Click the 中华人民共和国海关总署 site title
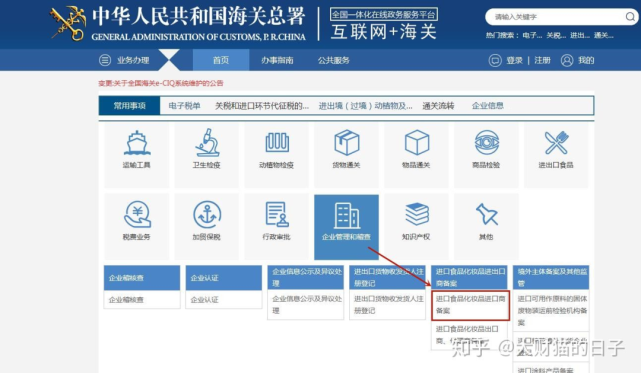 (x=199, y=16)
